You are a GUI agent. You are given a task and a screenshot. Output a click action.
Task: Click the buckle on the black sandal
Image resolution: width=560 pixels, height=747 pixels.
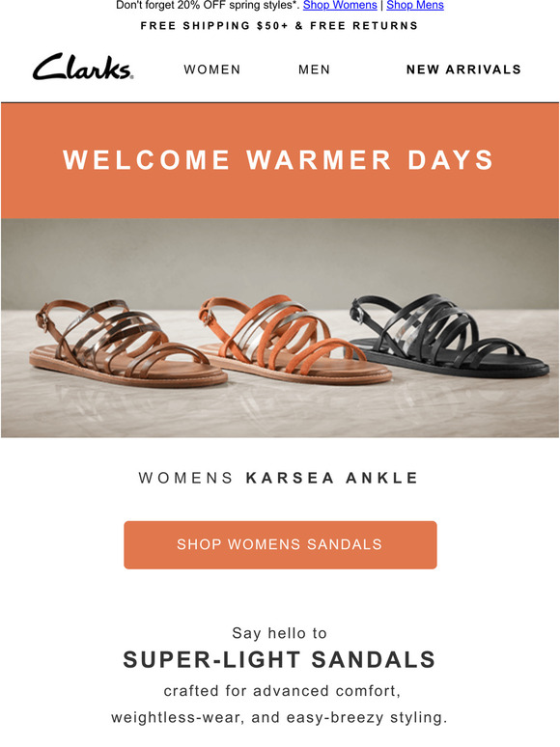(356, 311)
